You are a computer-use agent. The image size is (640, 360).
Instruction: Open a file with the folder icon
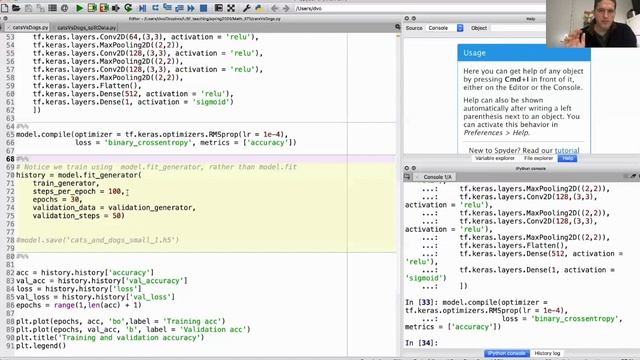pyautogui.click(x=16, y=8)
